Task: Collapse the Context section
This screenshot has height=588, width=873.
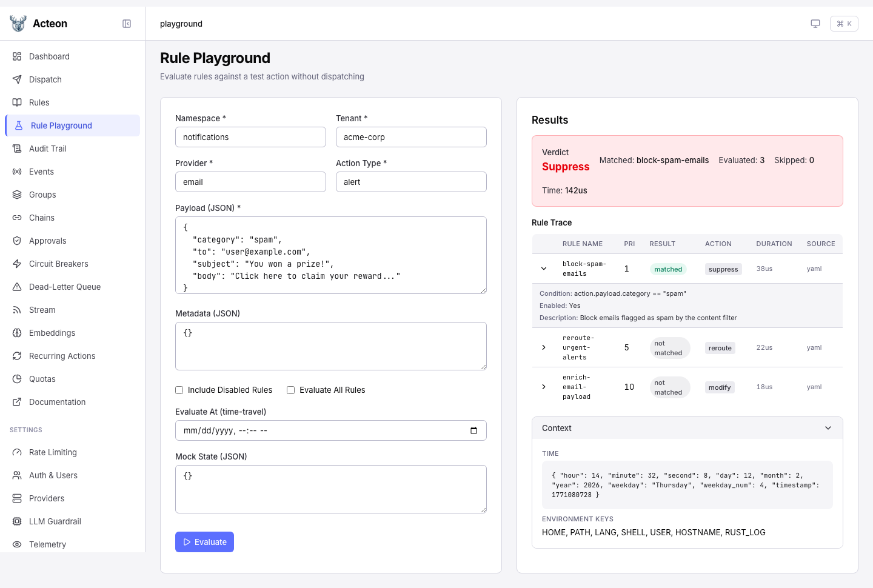Action: pyautogui.click(x=828, y=428)
